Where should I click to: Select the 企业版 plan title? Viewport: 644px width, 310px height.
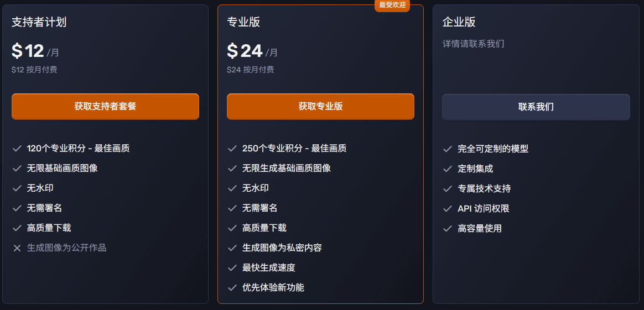[x=459, y=23]
